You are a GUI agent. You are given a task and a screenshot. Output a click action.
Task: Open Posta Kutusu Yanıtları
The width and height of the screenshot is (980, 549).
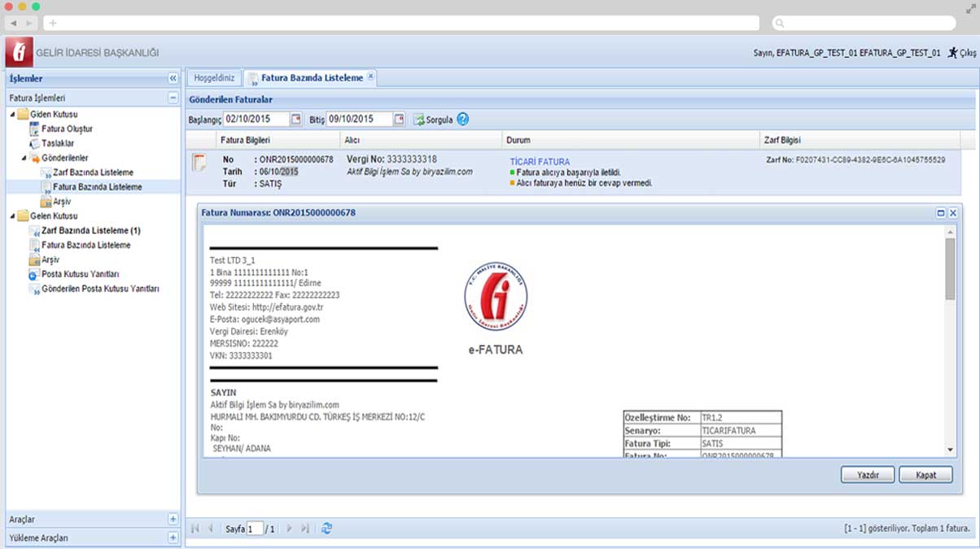(x=81, y=274)
